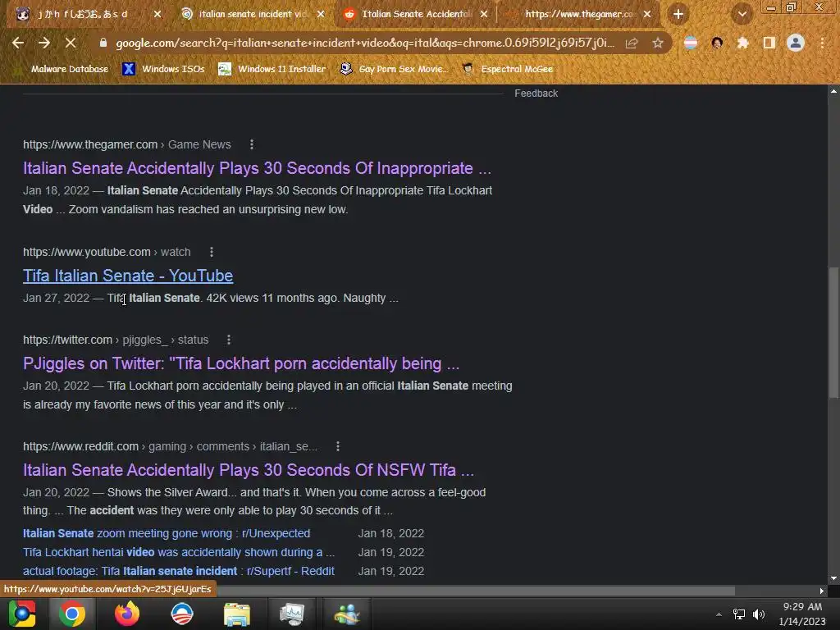The height and width of the screenshot is (630, 840).
Task: Show hidden system tray icons
Action: click(719, 614)
